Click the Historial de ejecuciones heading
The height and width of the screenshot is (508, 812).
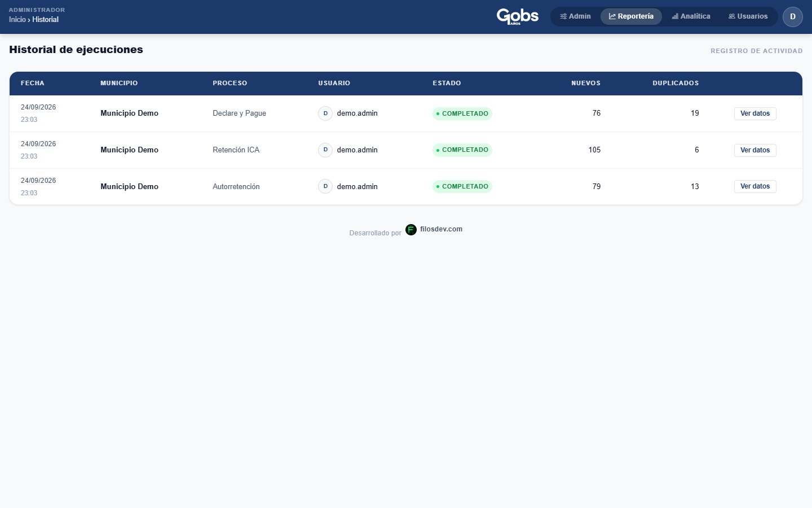(76, 50)
